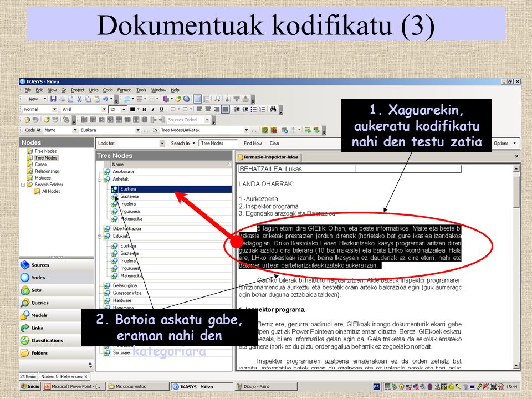Image resolution: width=532 pixels, height=399 pixels.
Task: Open the Models navigation pane
Action: tap(57, 315)
